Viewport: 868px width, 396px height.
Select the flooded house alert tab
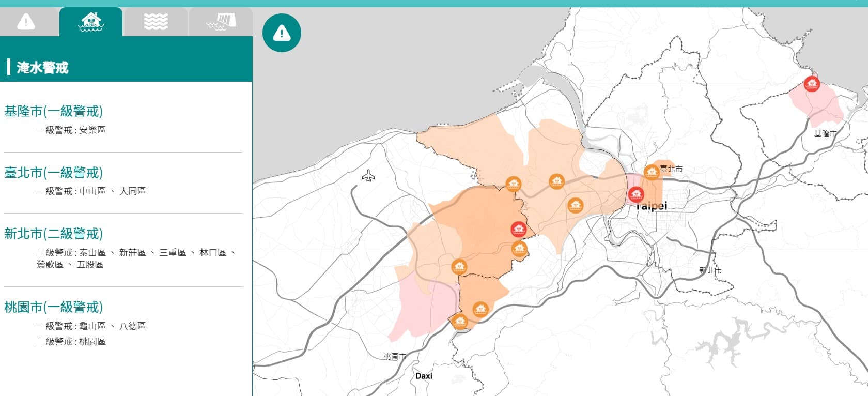91,22
